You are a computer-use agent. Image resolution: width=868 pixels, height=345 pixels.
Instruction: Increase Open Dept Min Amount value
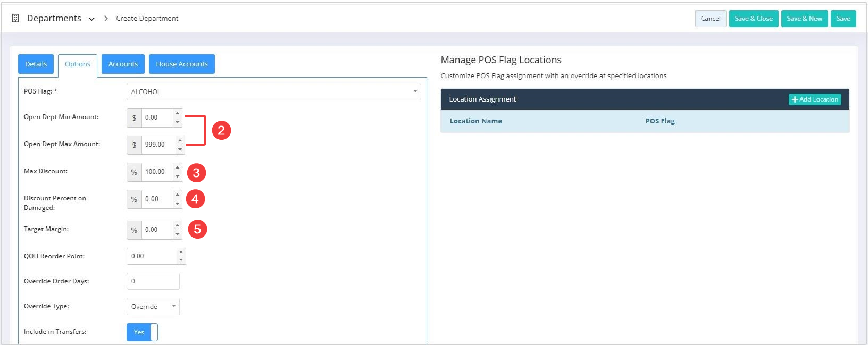[178, 113]
